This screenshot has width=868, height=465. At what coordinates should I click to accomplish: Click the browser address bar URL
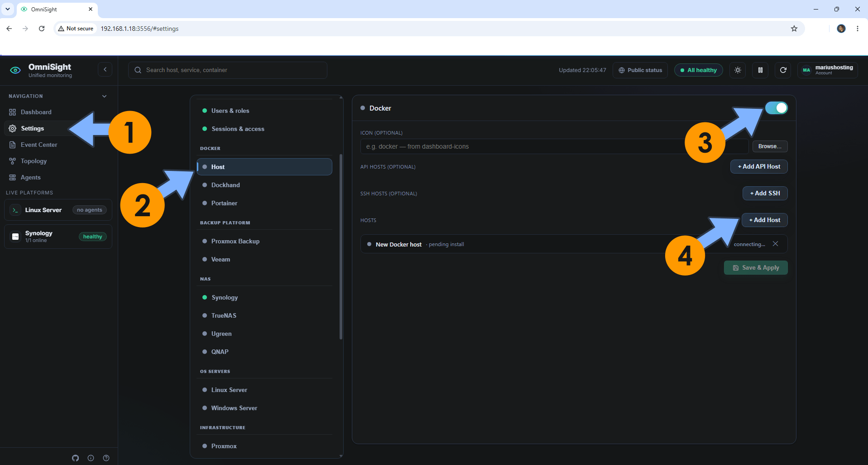tap(139, 29)
